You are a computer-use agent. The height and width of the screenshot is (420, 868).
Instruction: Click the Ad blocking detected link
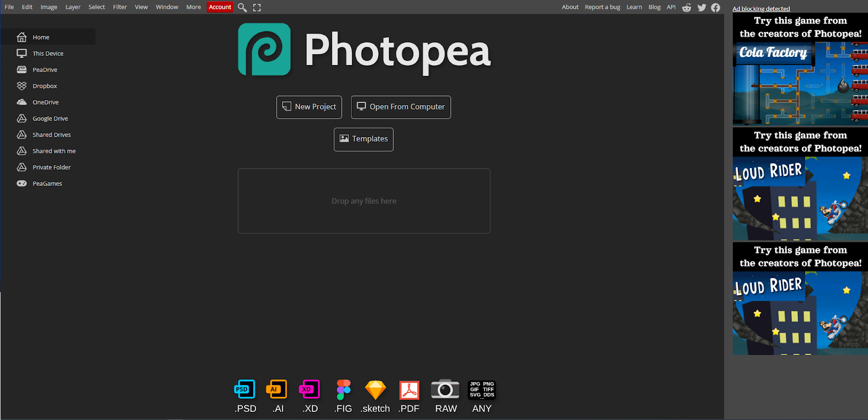[x=761, y=9]
